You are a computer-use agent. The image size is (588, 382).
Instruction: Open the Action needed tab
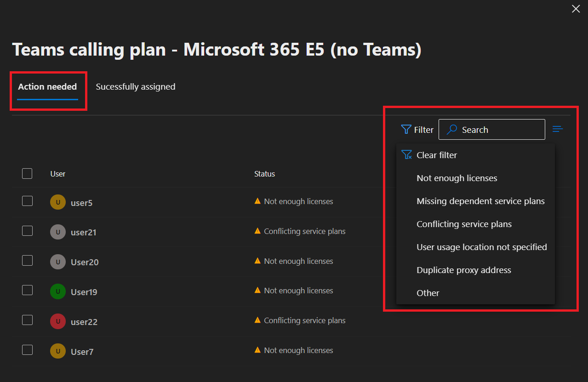(47, 86)
